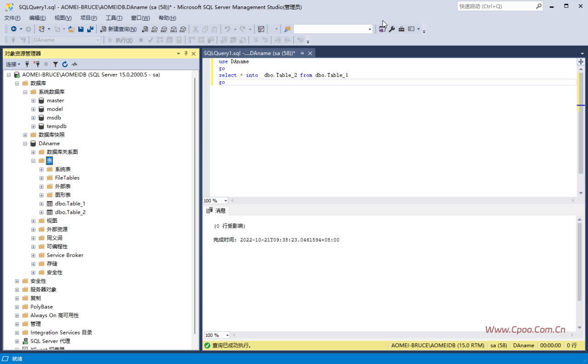Image resolution: width=588 pixels, height=364 pixels.
Task: Select the Service Broker tree node
Action: (x=65, y=255)
